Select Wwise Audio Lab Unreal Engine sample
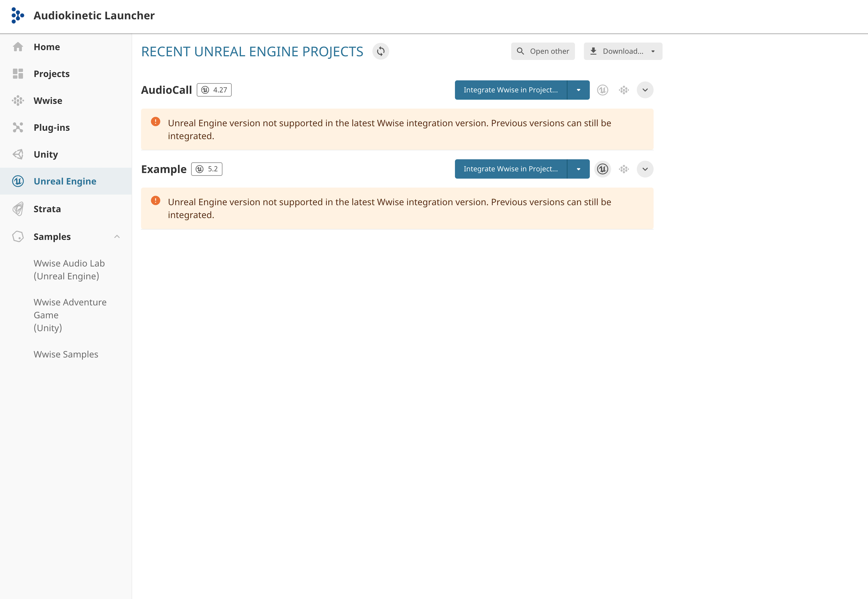868x599 pixels. click(x=70, y=269)
